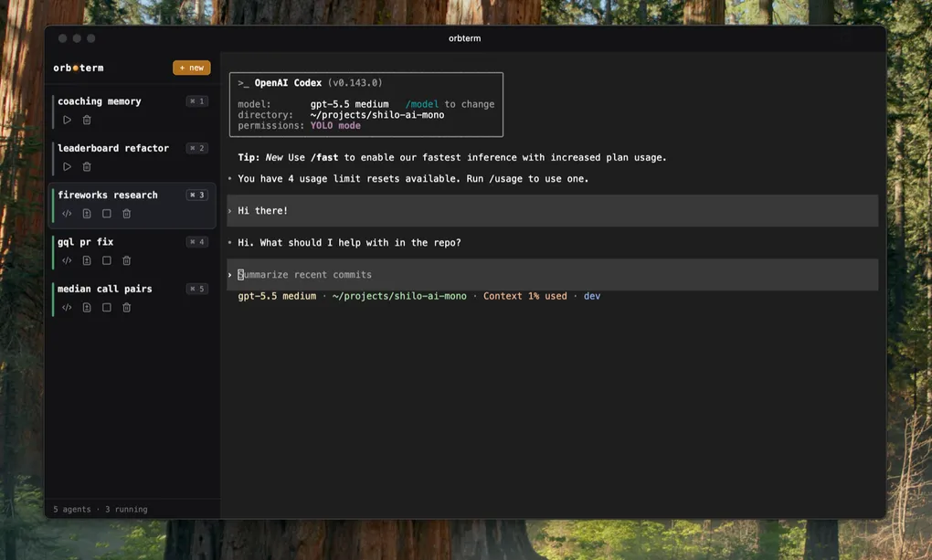Screen dimensions: 932x560
Task: Click the gpt-5.5 medium label in status line
Action: point(277,296)
